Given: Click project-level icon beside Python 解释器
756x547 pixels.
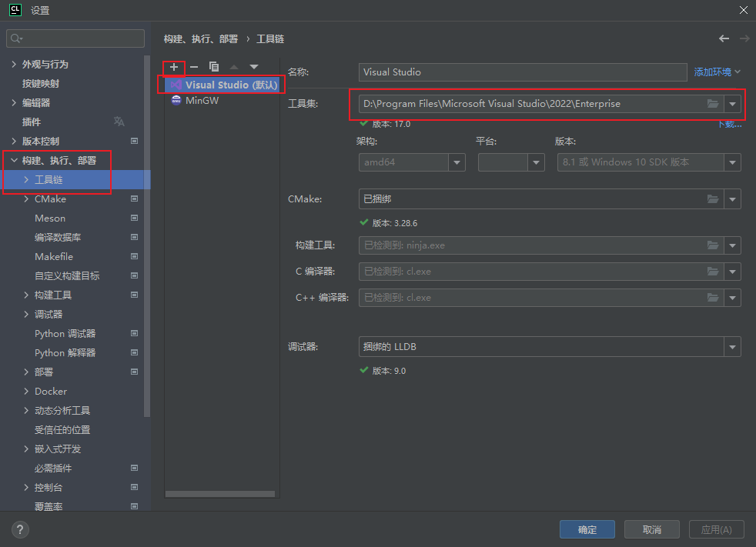Looking at the screenshot, I should [x=135, y=353].
